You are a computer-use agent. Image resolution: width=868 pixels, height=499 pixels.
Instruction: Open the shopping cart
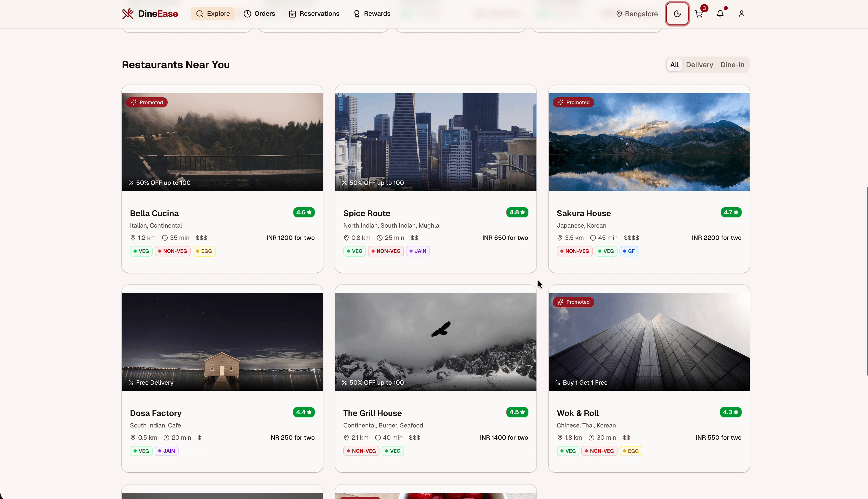tap(699, 14)
